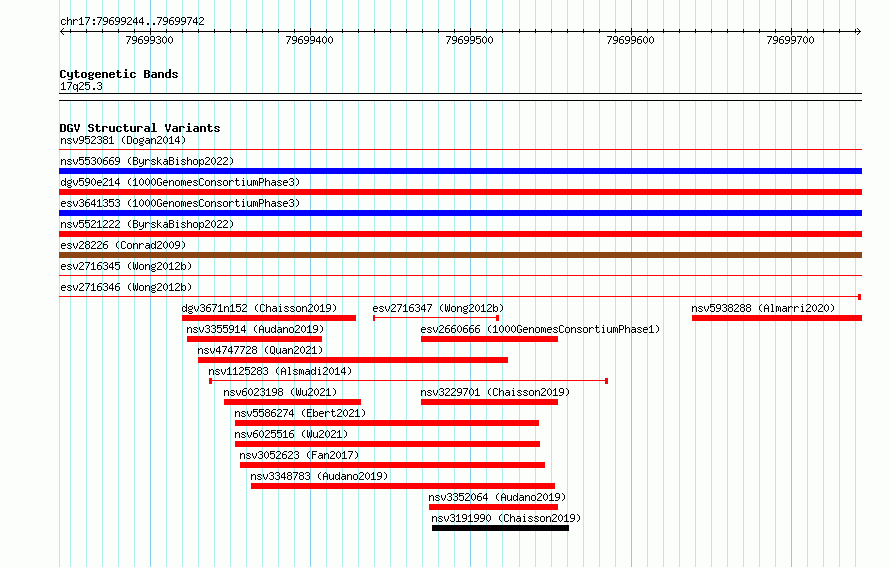The height and width of the screenshot is (567, 890).
Task: Open the nsv3191990 (Chaisson2019) label
Action: click(x=506, y=518)
